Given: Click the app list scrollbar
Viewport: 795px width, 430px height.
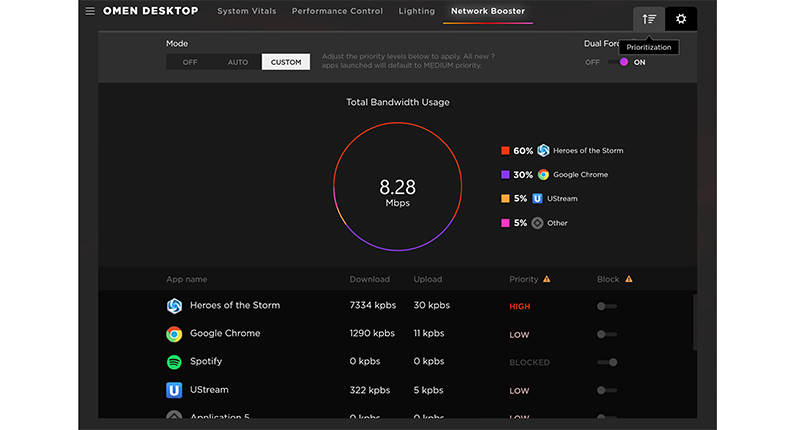Looking at the screenshot, I should click(695, 322).
